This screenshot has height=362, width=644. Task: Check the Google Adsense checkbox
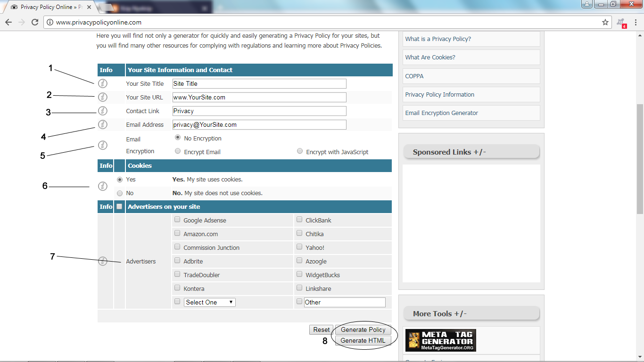point(177,220)
